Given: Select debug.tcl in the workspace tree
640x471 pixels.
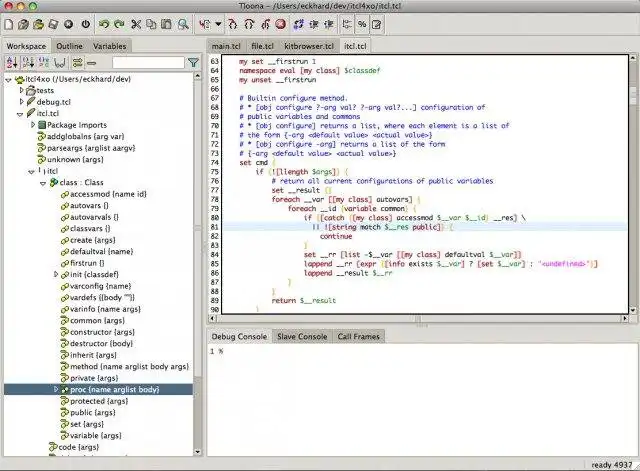Looking at the screenshot, I should point(52,102).
